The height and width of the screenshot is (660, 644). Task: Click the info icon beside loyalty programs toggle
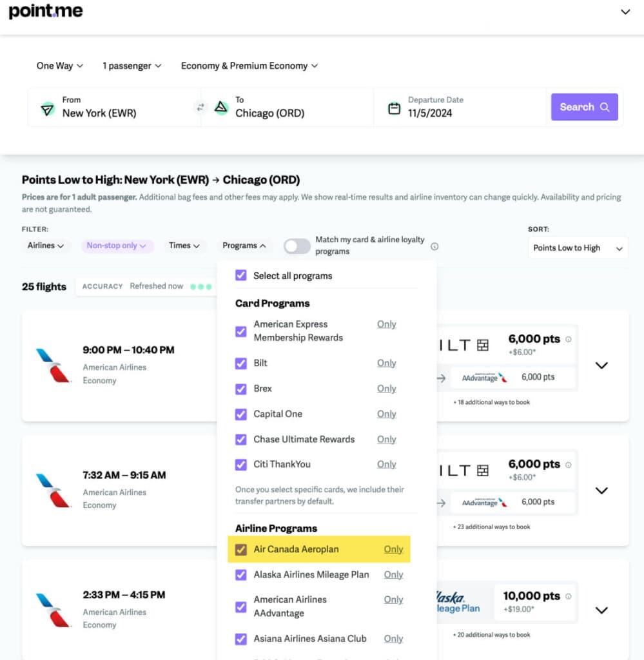pos(434,246)
